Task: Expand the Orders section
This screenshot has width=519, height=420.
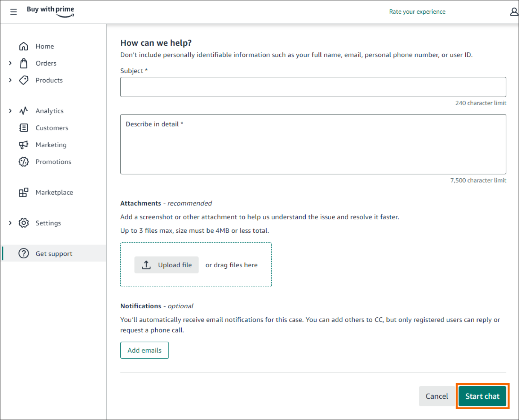Action: (x=10, y=63)
